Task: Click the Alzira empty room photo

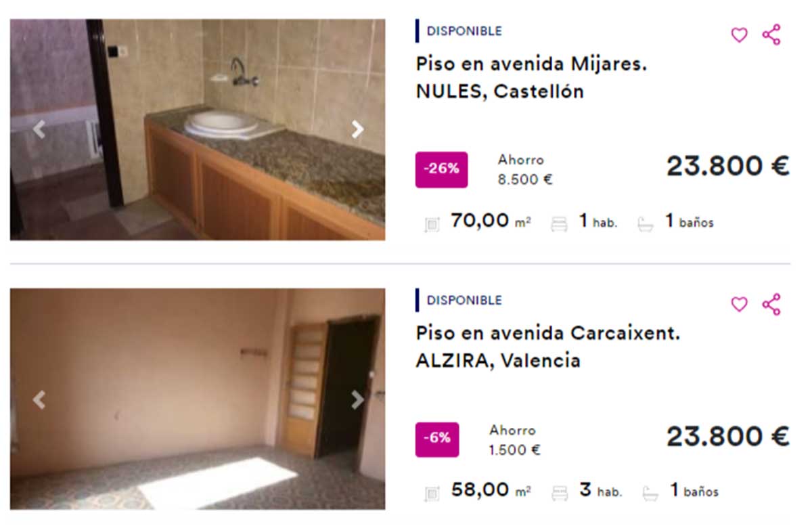Action: tap(198, 399)
